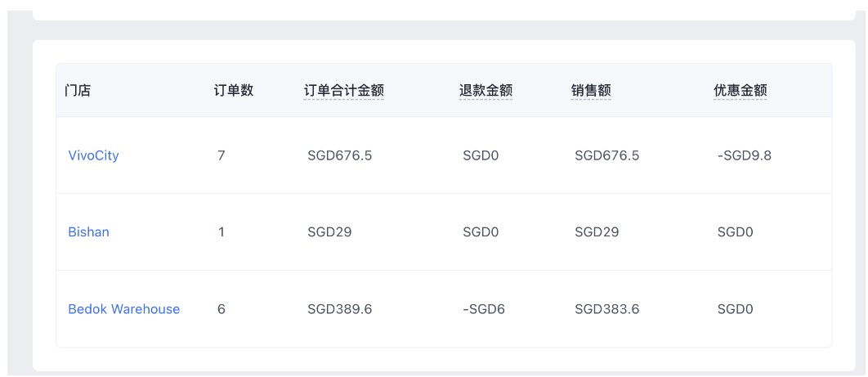The image size is (868, 377).
Task: Open the Bishan store link
Action: click(x=88, y=232)
